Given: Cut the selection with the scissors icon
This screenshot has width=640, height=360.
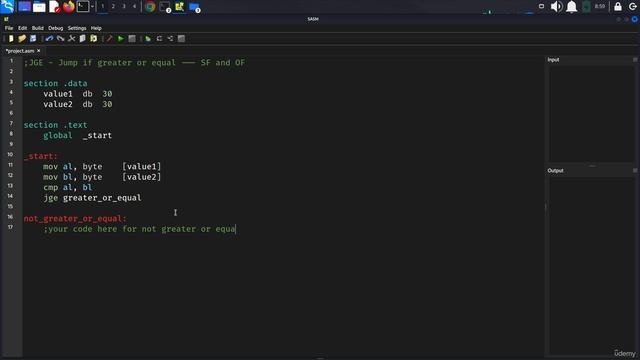Looking at the screenshot, I should point(71,38).
